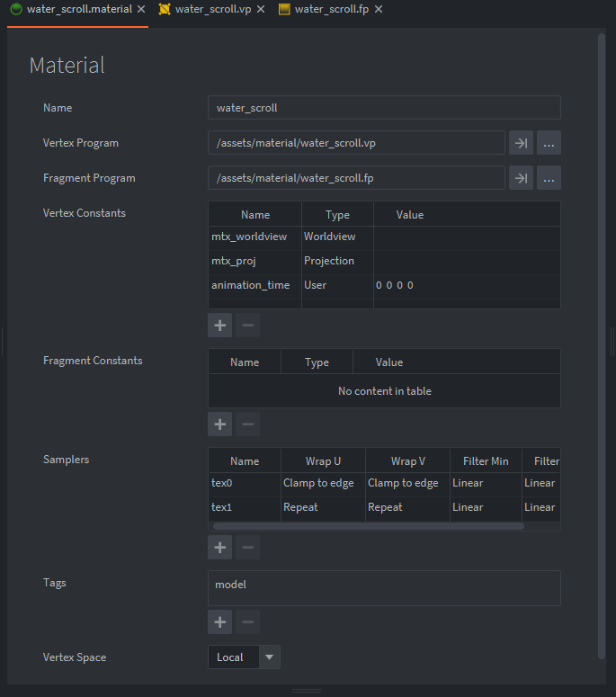The image size is (616, 697).
Task: Add a new fragment constant row
Action: (x=219, y=424)
